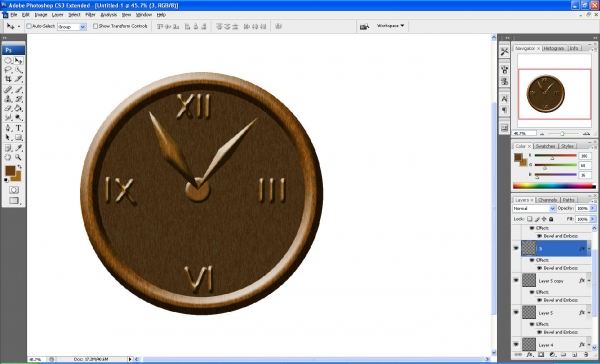Image resolution: width=600 pixels, height=364 pixels.
Task: Open tool preset picker arrow
Action: pyautogui.click(x=19, y=27)
